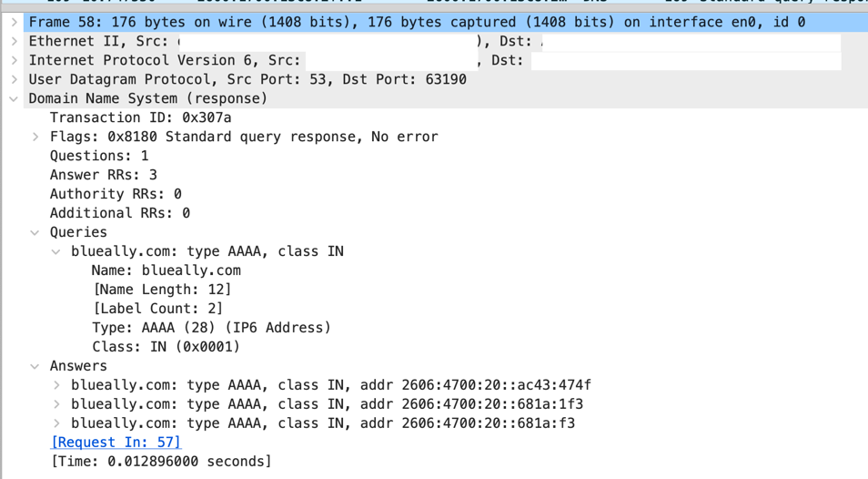Expand the answer with addr ending 681a:1f3
This screenshot has width=868, height=479.
pos(56,404)
